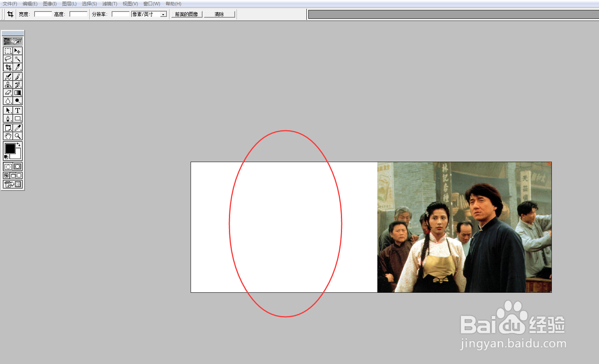Image resolution: width=599 pixels, height=364 pixels.
Task: Select the Lasso tool
Action: click(8, 59)
